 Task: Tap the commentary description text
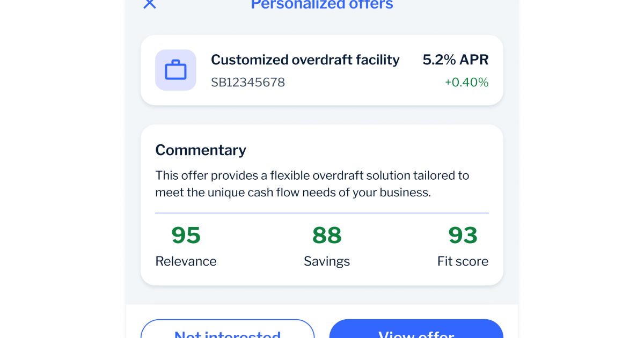(x=312, y=183)
